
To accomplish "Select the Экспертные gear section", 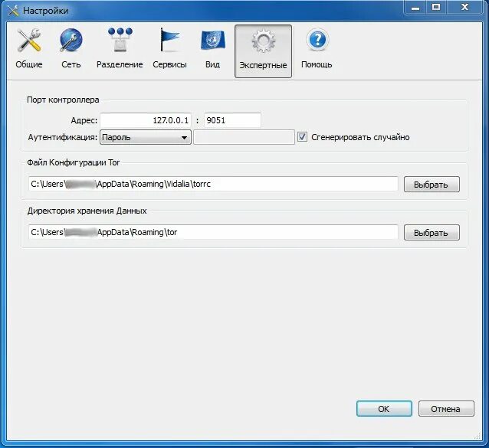I will click(x=263, y=51).
